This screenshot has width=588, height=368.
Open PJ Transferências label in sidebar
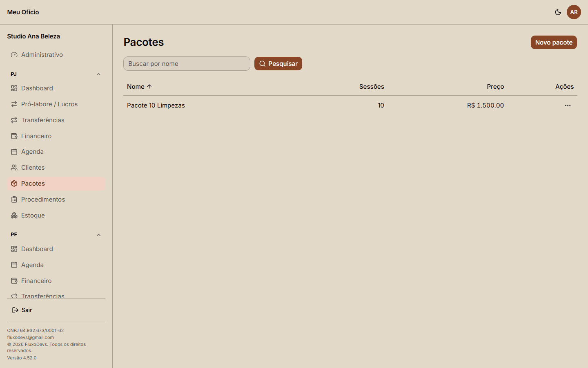[x=43, y=120]
